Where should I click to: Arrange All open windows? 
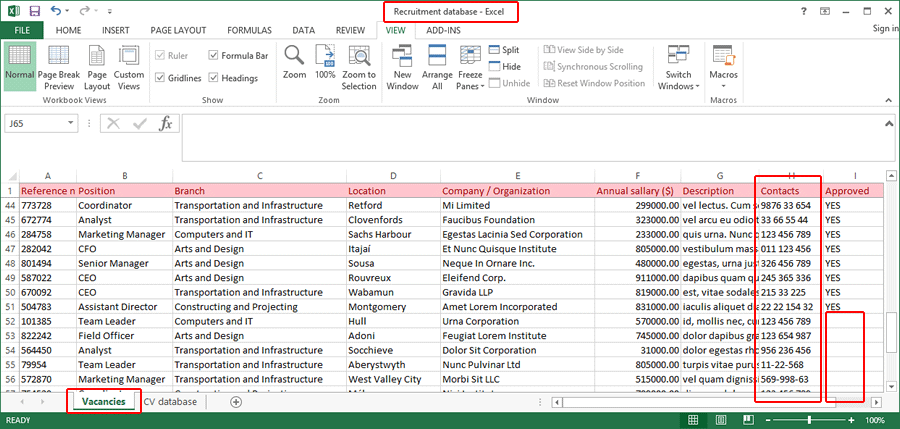(437, 65)
